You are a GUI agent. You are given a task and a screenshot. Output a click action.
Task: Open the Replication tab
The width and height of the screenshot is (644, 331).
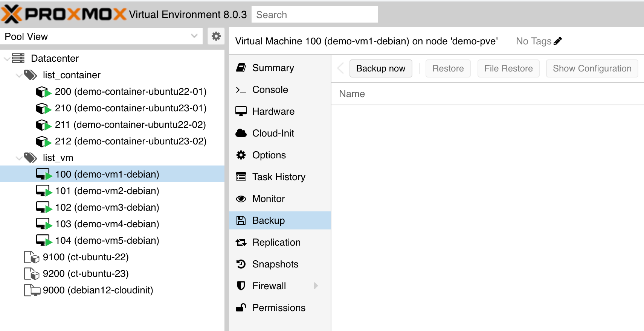tap(280, 242)
